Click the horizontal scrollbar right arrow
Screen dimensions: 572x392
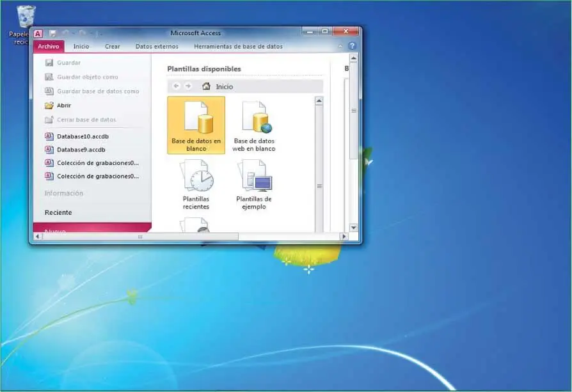tap(344, 237)
